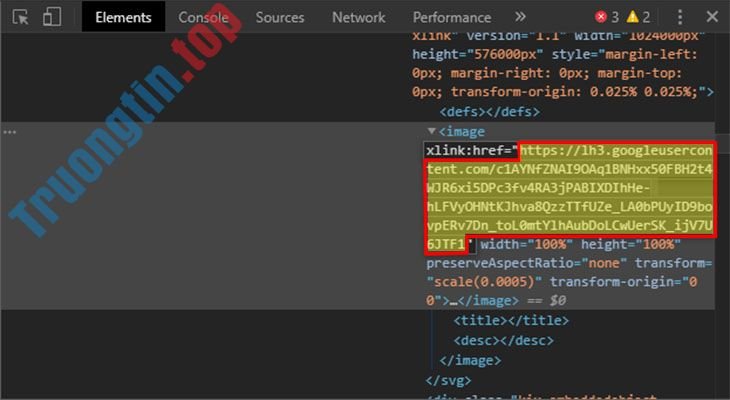This screenshot has height=400, width=730.
Task: Click the ellipsis gutter beside image node
Action: (10, 131)
